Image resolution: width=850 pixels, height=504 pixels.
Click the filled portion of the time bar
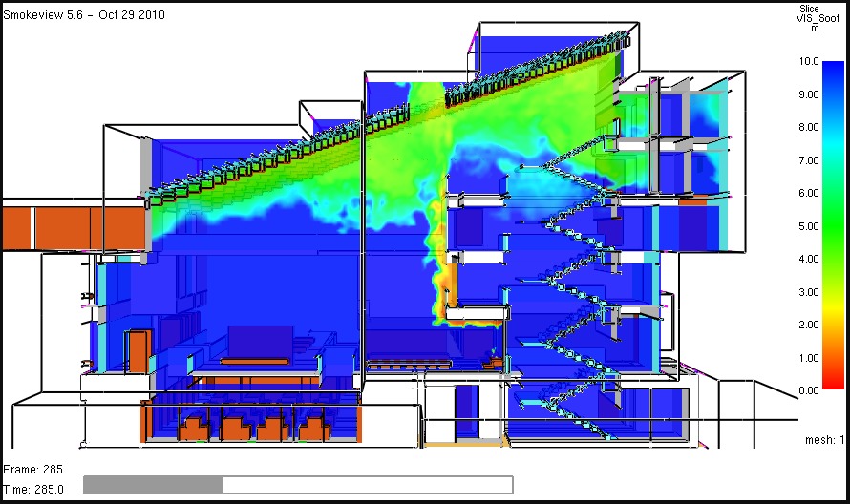tap(153, 485)
